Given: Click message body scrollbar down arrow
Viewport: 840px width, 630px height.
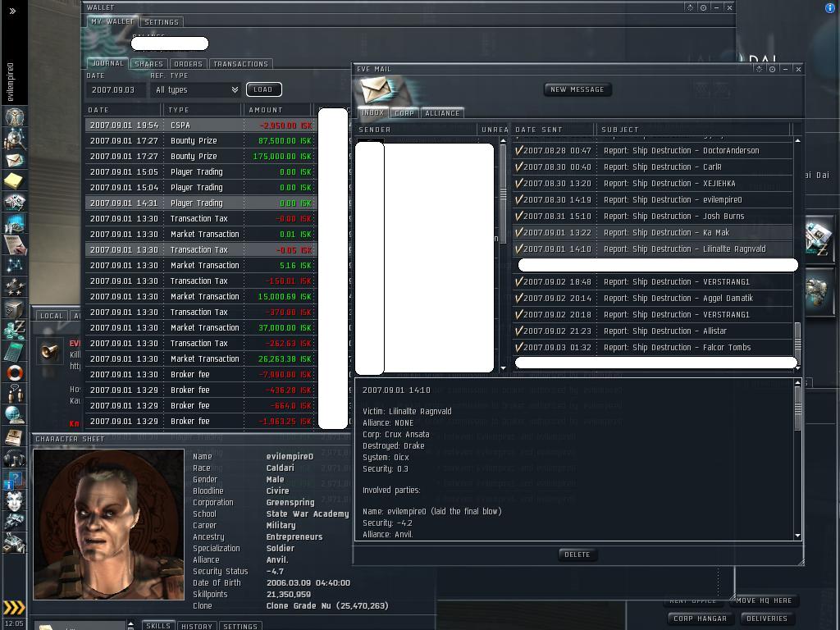Looking at the screenshot, I should coord(797,535).
